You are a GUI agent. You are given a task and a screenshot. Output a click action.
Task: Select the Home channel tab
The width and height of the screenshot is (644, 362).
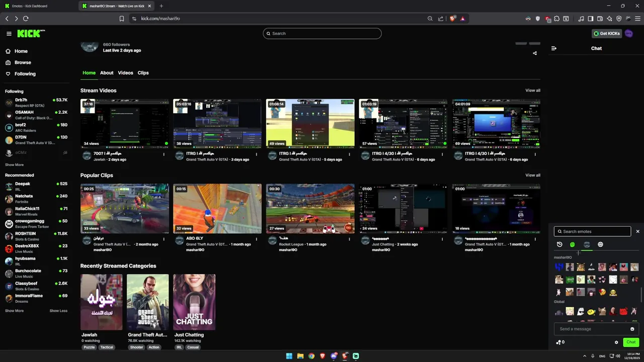[x=89, y=73]
